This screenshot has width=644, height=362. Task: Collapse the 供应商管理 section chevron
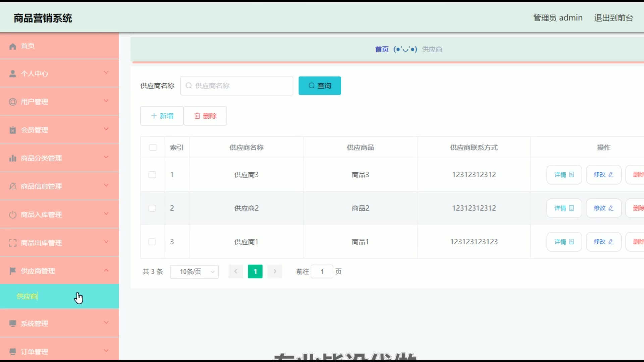(x=106, y=270)
